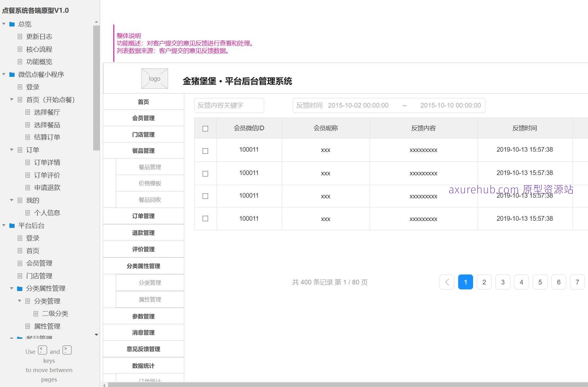Open 数据统计 in the side menu
Viewport: 588px width, 387px height.
(x=144, y=366)
